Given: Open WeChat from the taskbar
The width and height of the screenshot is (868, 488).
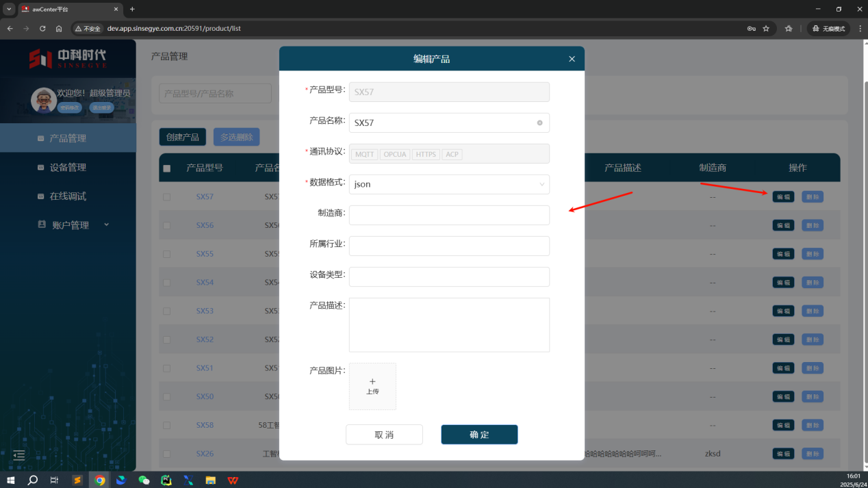Looking at the screenshot, I should [144, 480].
